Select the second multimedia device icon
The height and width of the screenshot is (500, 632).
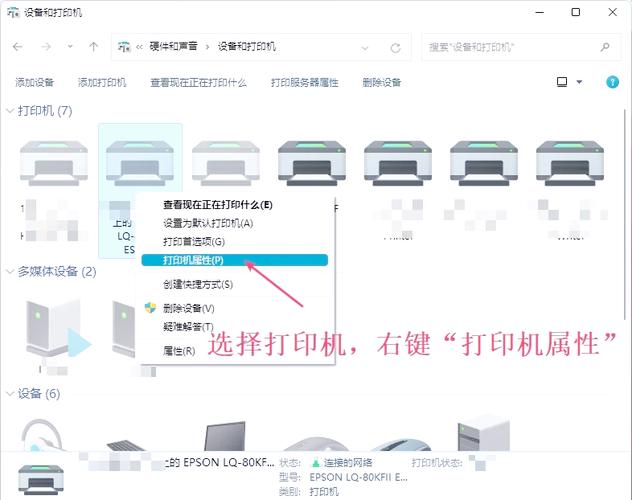125,328
